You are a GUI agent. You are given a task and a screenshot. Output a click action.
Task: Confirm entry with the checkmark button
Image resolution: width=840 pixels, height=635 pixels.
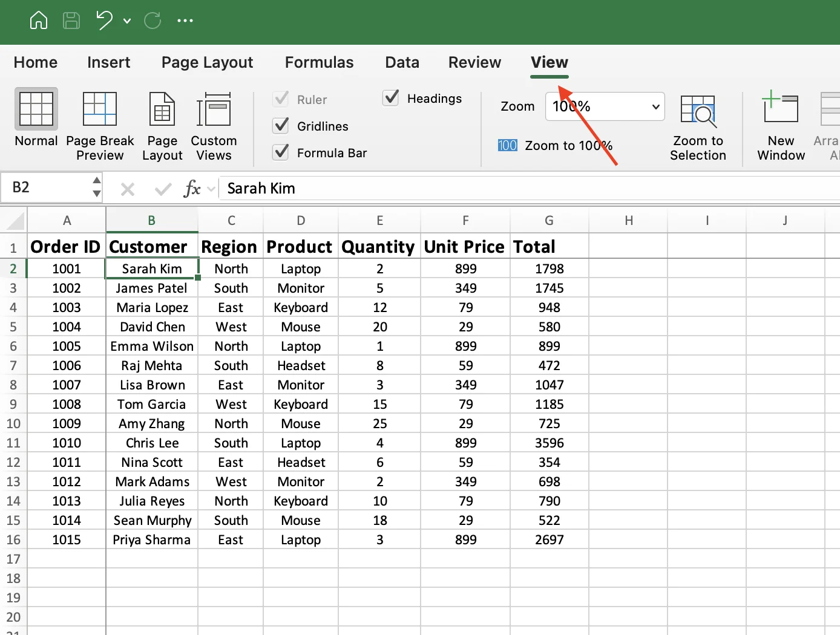pos(162,188)
